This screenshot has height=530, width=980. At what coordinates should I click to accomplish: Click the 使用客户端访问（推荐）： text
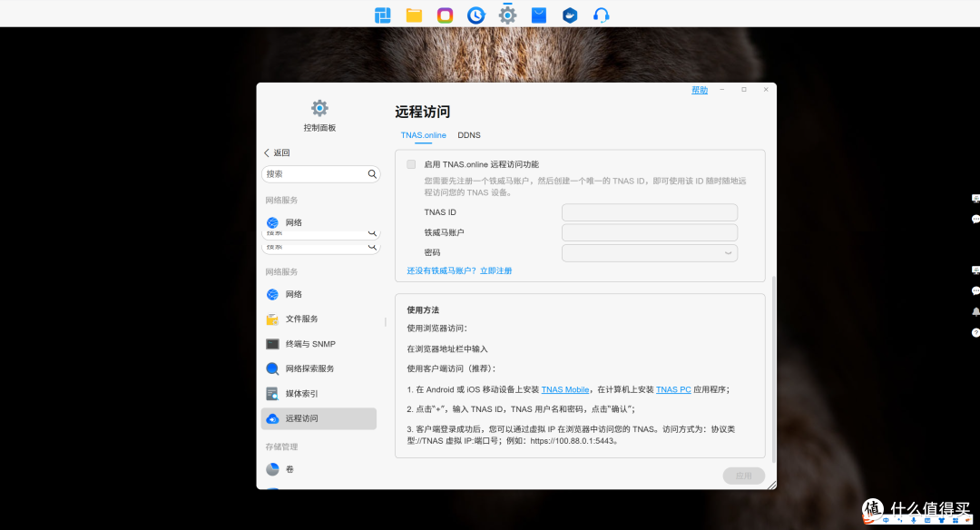tap(451, 368)
